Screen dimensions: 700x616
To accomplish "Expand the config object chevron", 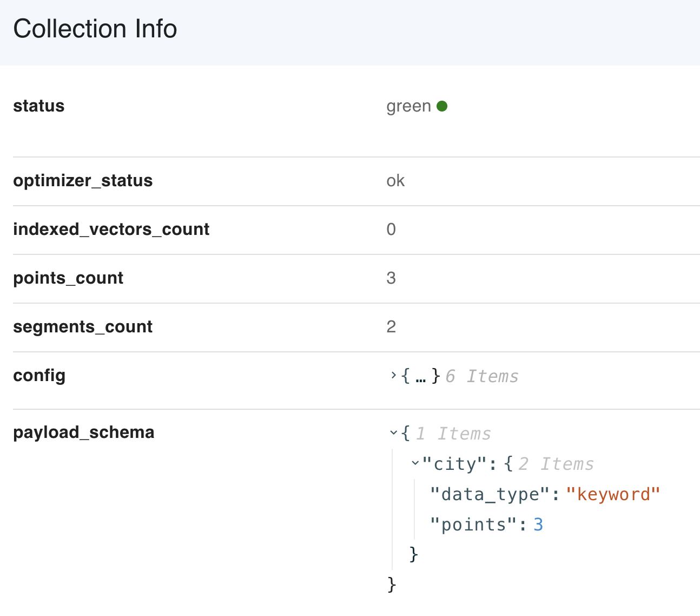I will point(393,375).
